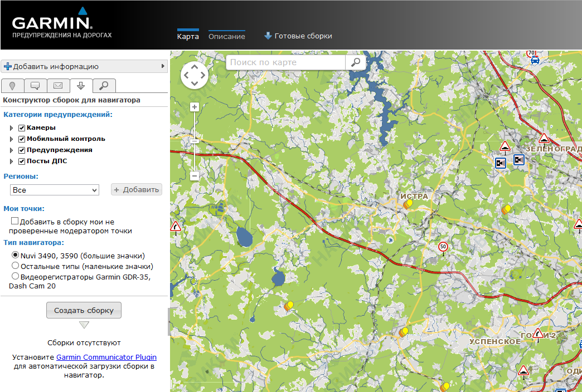Viewport: 582px width, 392px height.
Task: Open the magnifier search sidebar tab
Action: (x=104, y=85)
